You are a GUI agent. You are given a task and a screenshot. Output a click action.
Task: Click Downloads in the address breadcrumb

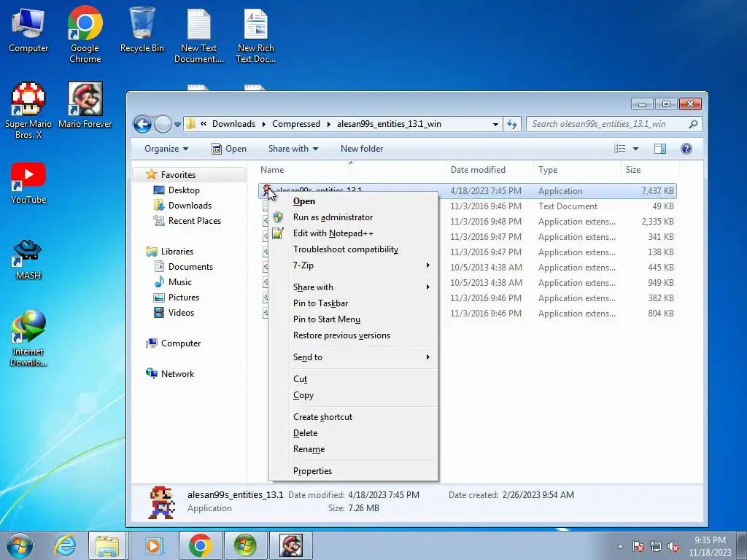233,124
